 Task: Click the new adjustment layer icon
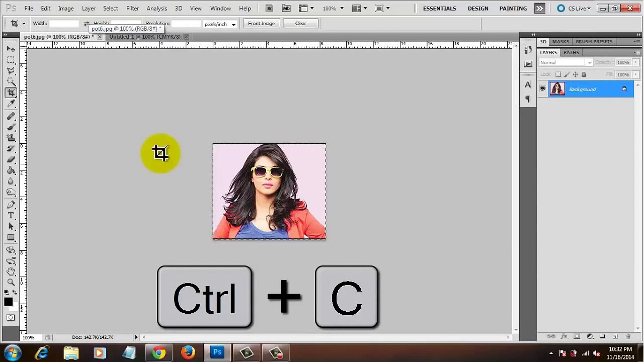click(590, 336)
